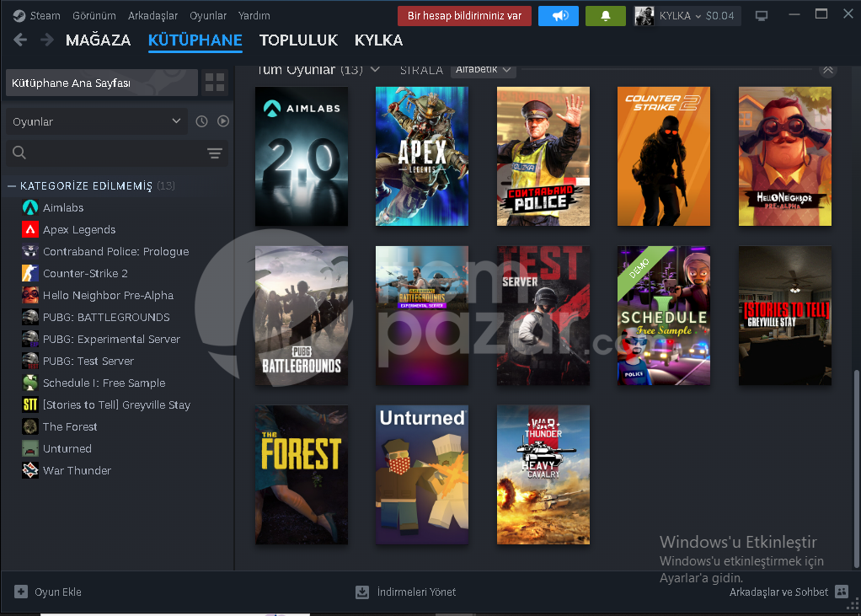Open the Oyunlar filter dropdown

tap(97, 121)
